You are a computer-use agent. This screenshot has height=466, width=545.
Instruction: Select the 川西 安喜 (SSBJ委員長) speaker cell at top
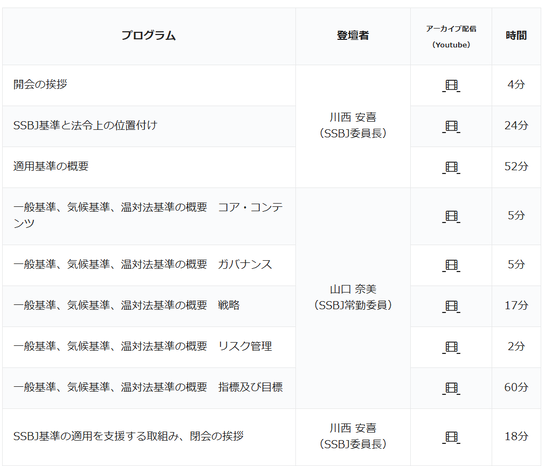(353, 125)
